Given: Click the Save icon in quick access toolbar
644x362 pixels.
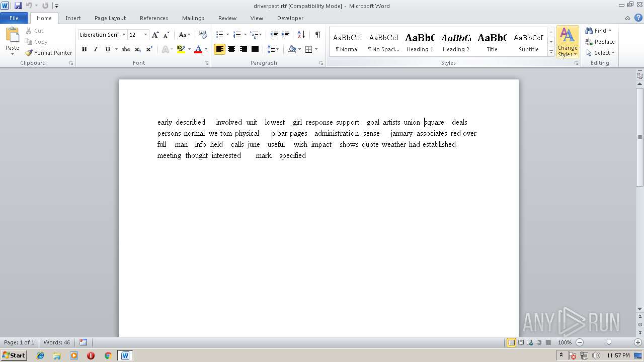Looking at the screenshot, I should tap(18, 6).
